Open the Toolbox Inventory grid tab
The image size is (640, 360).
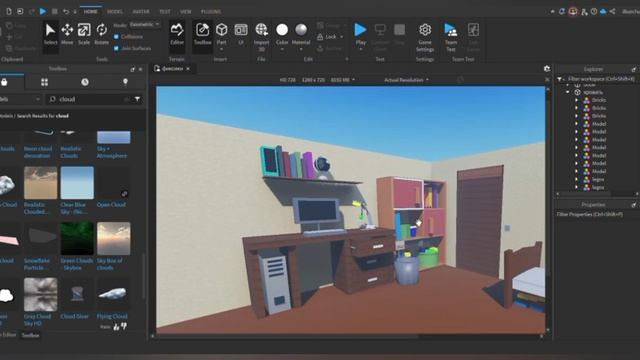click(44, 82)
